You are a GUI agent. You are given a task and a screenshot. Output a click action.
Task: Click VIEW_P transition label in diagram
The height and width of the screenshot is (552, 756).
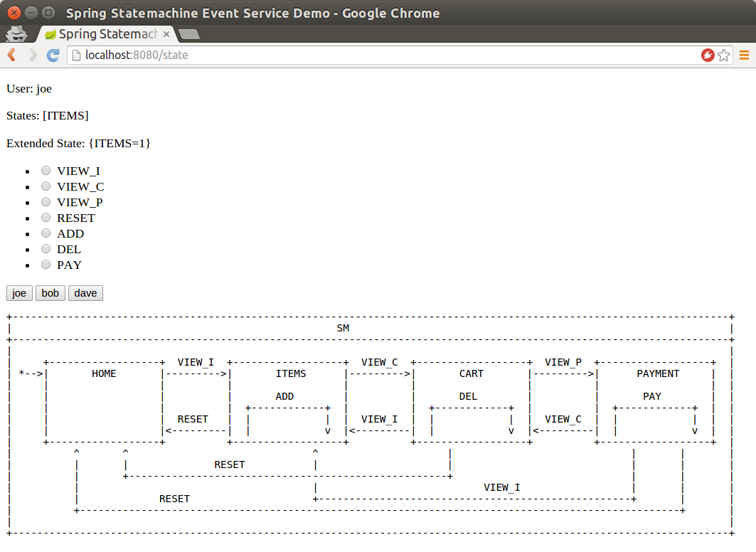coord(563,363)
